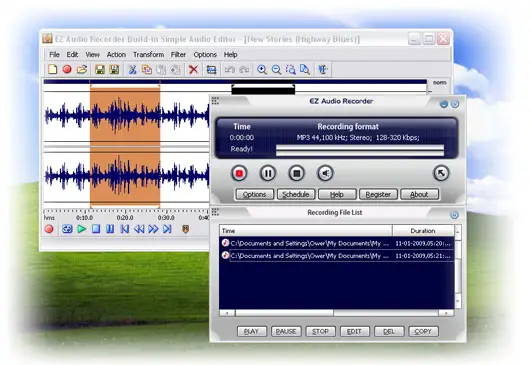The width and height of the screenshot is (531, 365).
Task: Open the File menu
Action: [x=54, y=55]
